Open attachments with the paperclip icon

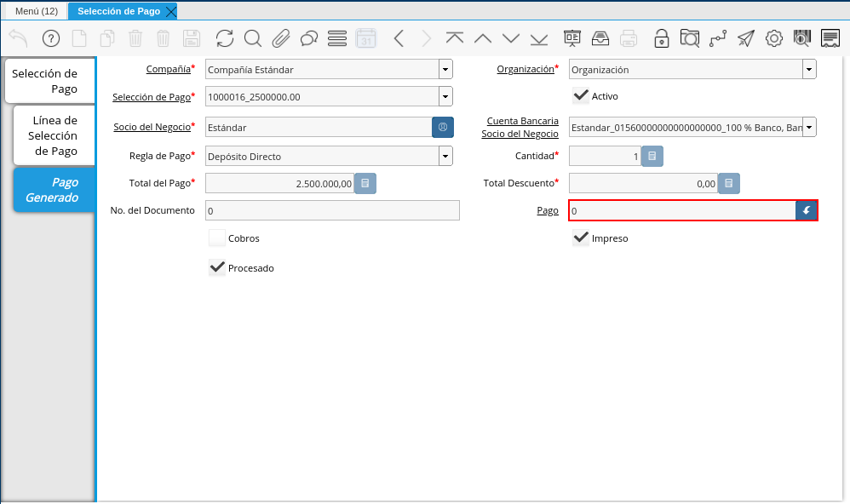click(x=281, y=38)
